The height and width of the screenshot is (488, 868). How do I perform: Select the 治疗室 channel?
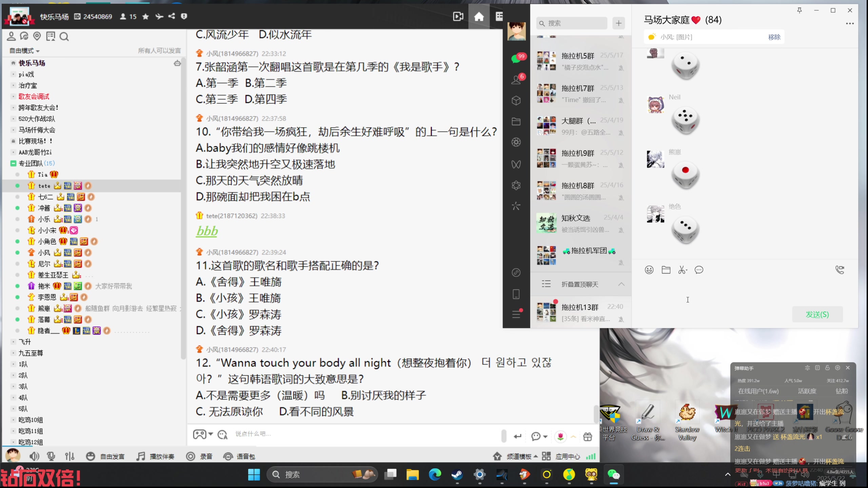click(27, 85)
